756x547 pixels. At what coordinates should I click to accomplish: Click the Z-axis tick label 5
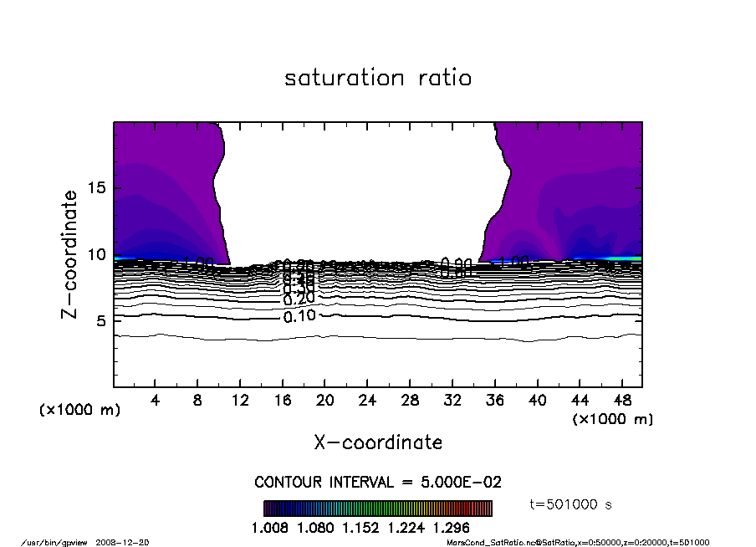click(100, 320)
